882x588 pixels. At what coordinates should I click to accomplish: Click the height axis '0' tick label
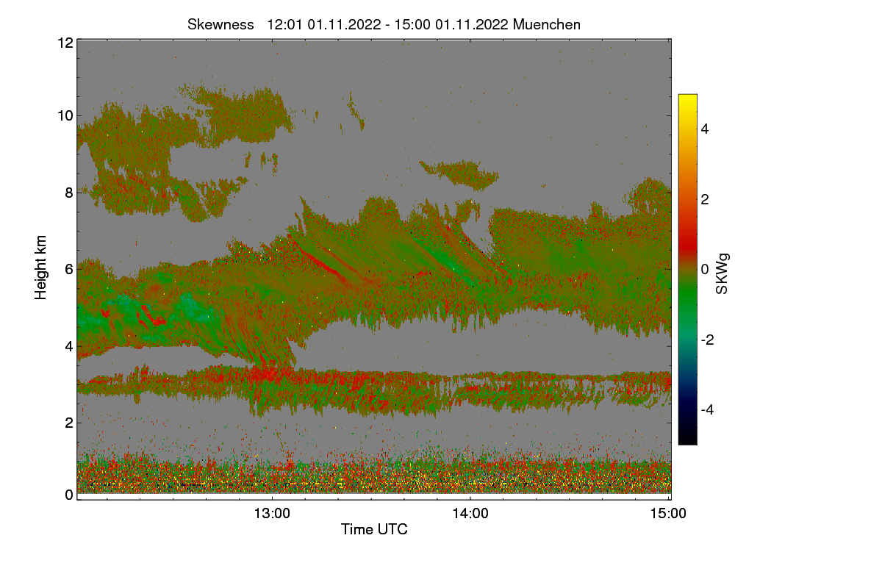tap(68, 495)
